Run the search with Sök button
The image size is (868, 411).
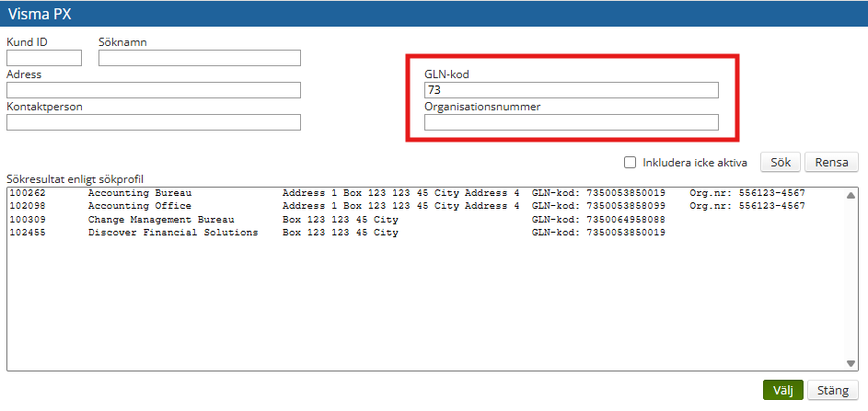[x=780, y=163]
